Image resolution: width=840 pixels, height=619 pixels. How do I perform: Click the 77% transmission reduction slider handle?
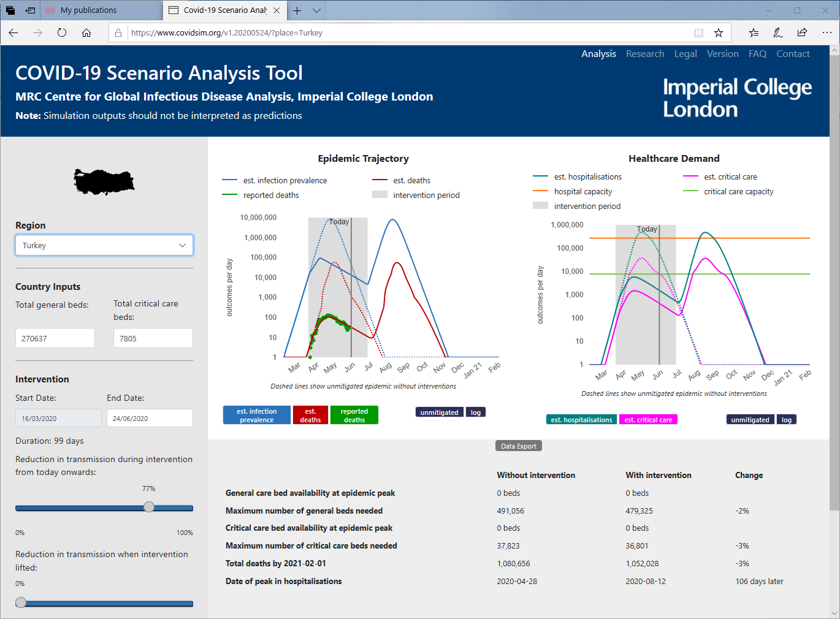tap(149, 507)
